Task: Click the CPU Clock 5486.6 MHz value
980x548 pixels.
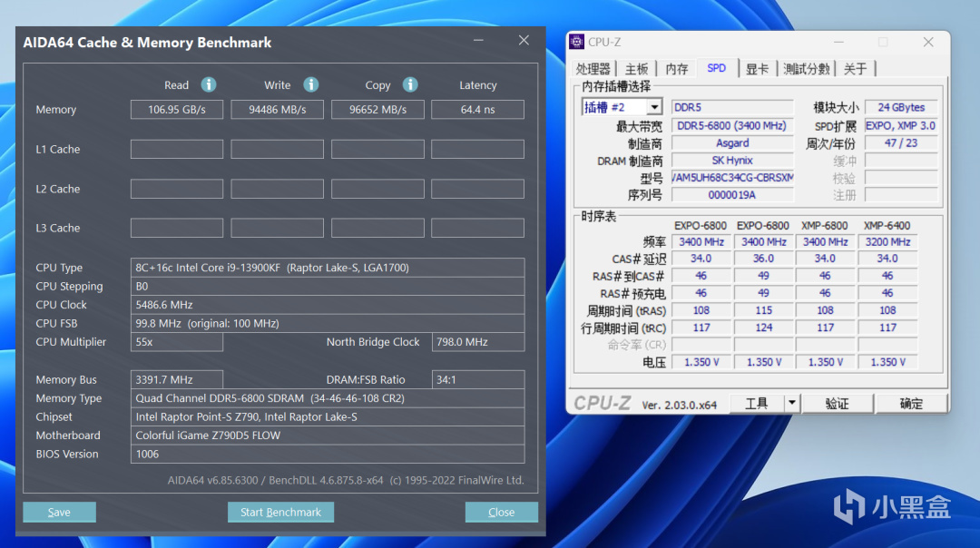Action: coord(328,305)
